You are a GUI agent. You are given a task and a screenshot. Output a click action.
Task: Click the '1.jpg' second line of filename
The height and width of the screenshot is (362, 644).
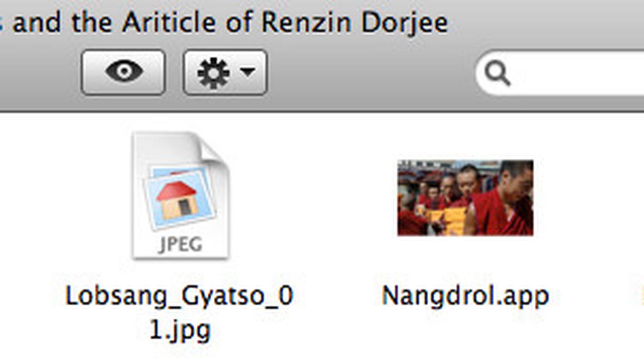pos(180,330)
